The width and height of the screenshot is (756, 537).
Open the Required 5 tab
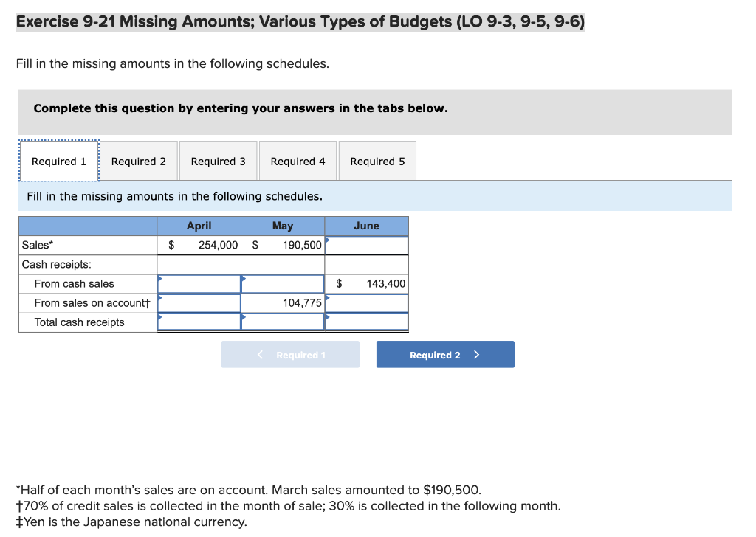coord(377,160)
